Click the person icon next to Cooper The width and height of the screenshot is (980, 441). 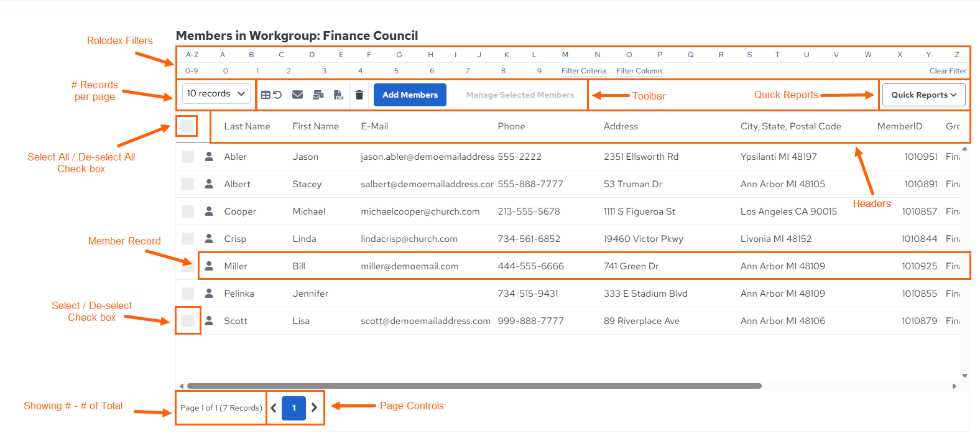(x=209, y=211)
